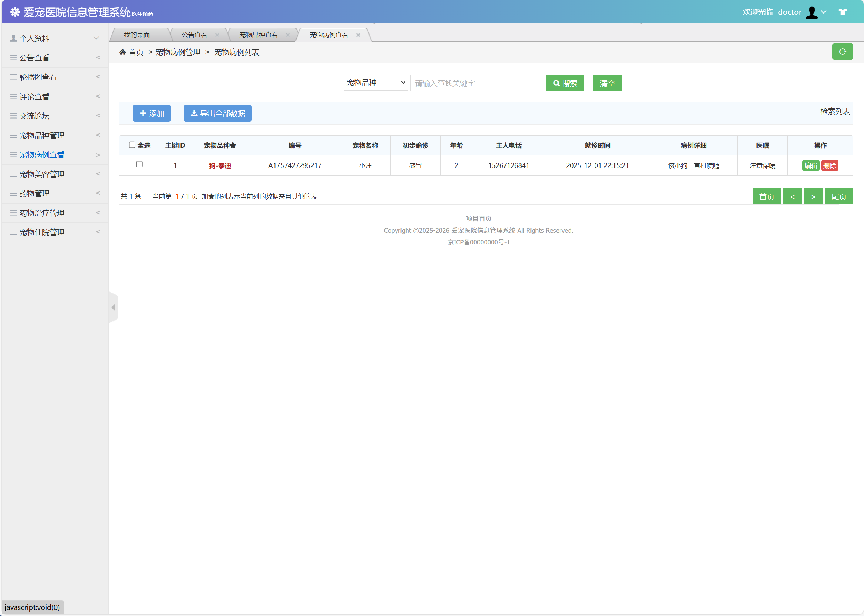Click the 尾页 pagination button
Viewport: 864px width, 616px height.
coord(838,196)
